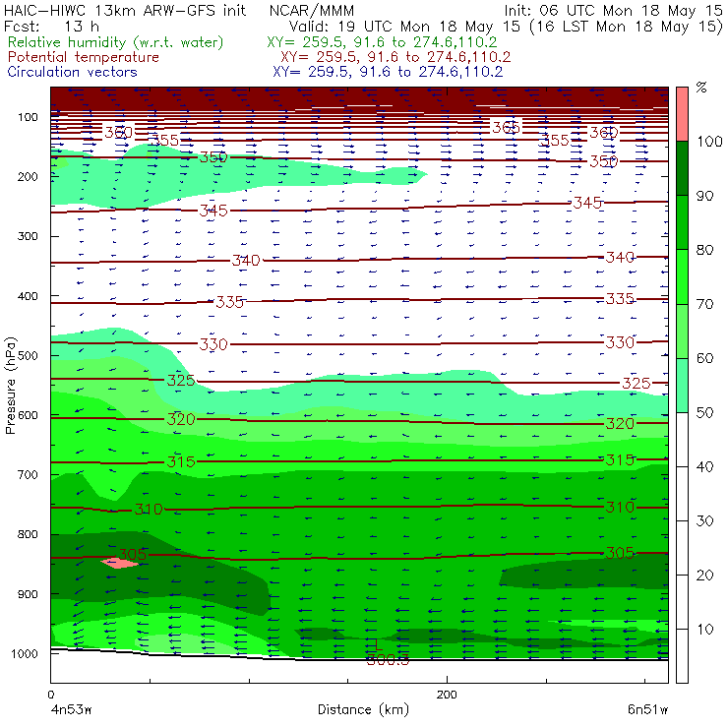This screenshot has width=728, height=728.
Task: Click the '300.3' minimum value label
Action: [389, 659]
